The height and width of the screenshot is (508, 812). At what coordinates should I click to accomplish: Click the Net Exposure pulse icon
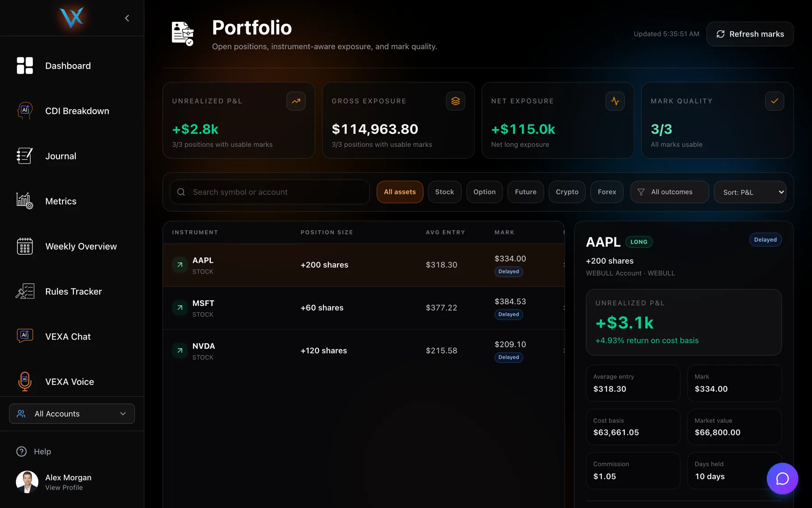click(615, 101)
